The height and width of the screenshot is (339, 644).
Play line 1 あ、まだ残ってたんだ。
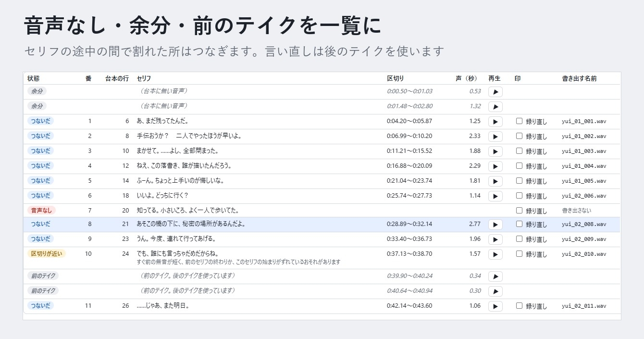[495, 122]
